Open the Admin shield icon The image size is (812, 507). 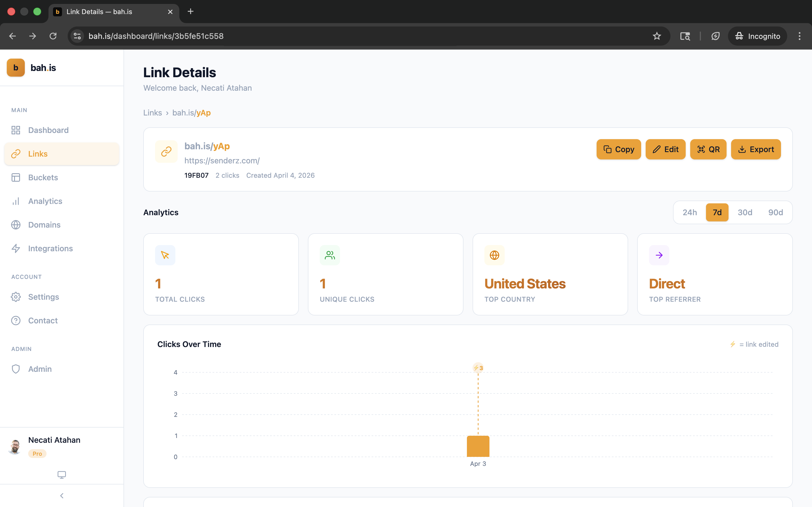tap(16, 369)
